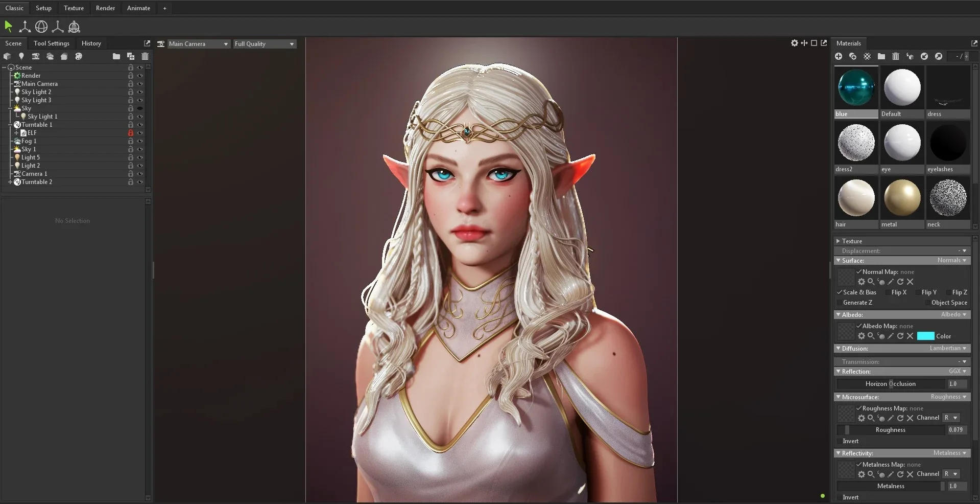Adjust the Horizon Occlusion slider

(891, 384)
